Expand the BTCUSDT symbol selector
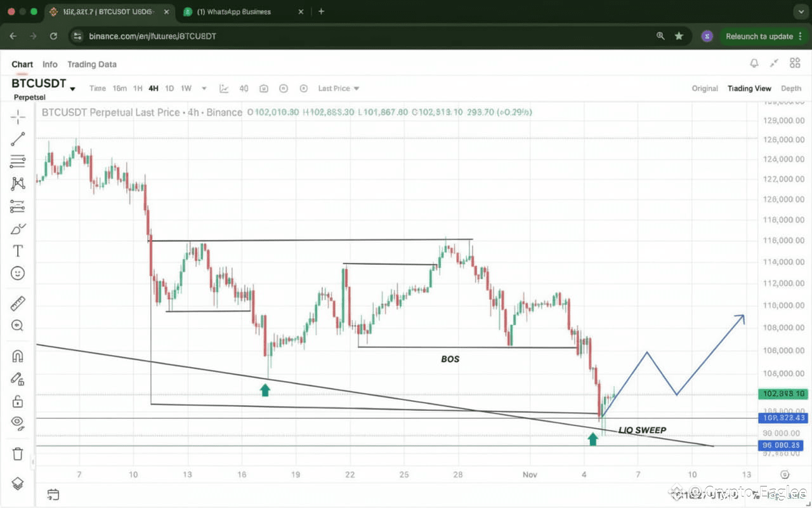The width and height of the screenshot is (812, 508). coord(72,89)
